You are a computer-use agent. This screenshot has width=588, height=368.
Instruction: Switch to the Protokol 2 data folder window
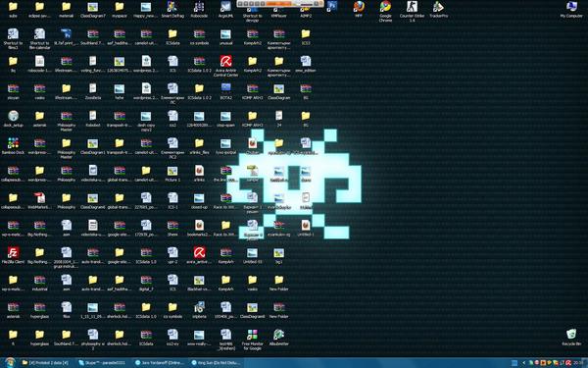point(45,363)
